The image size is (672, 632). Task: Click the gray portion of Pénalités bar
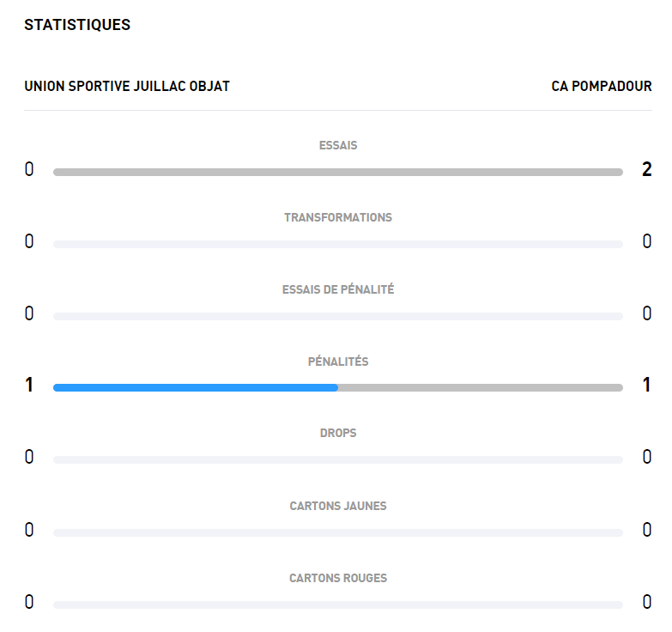[x=481, y=388]
